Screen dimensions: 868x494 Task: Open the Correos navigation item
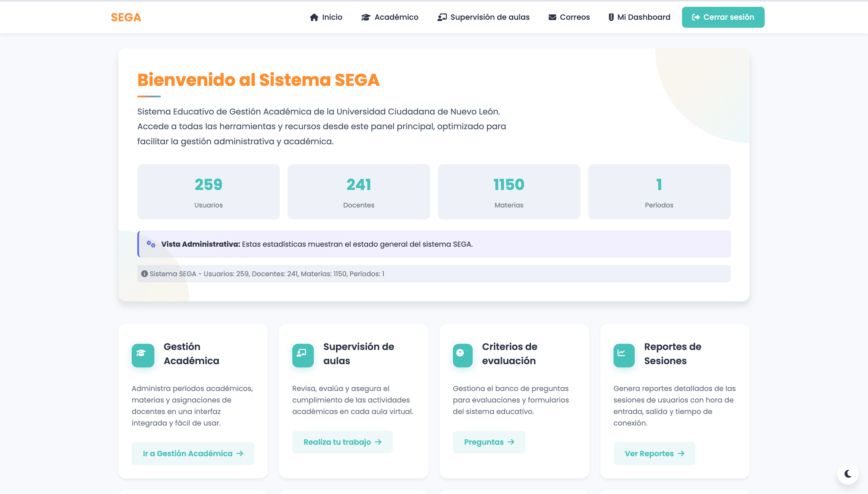[x=569, y=17]
